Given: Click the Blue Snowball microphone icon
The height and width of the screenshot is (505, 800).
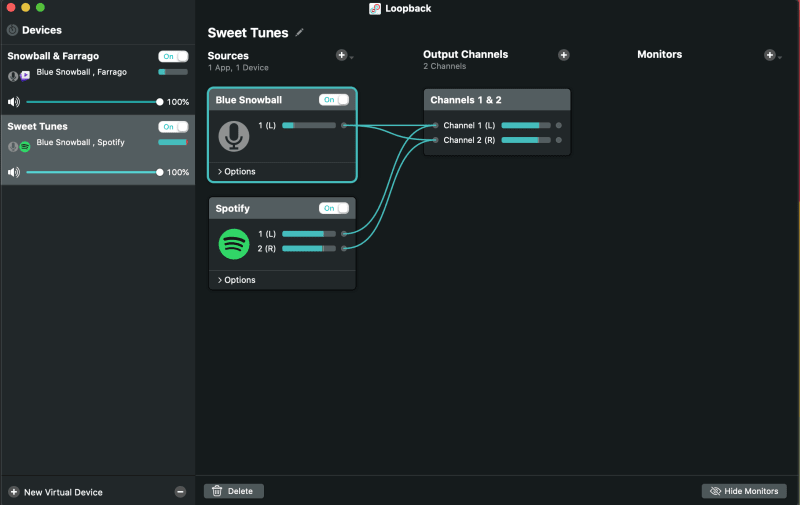Looking at the screenshot, I should (234, 136).
